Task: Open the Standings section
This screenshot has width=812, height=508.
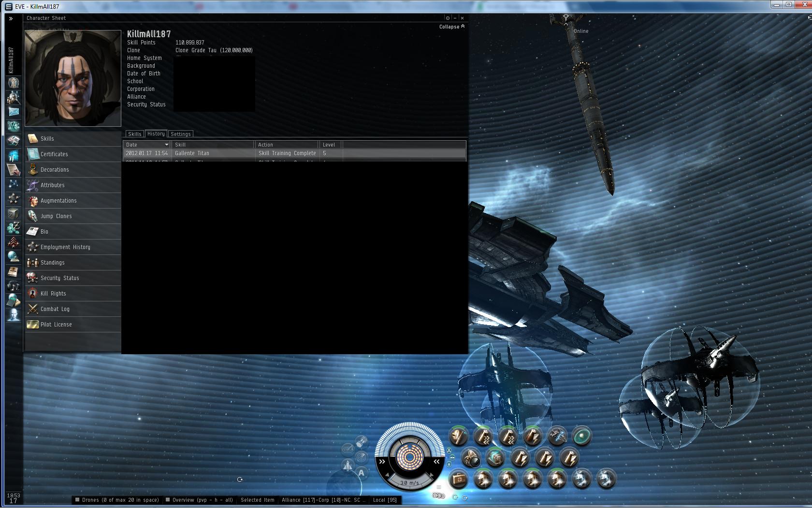Action: tap(73, 263)
